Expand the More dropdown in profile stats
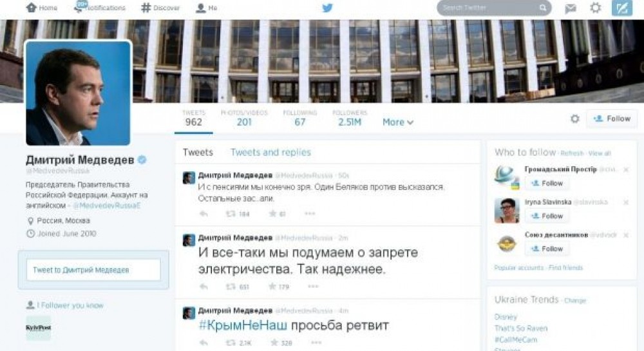644x351 pixels. coord(397,122)
